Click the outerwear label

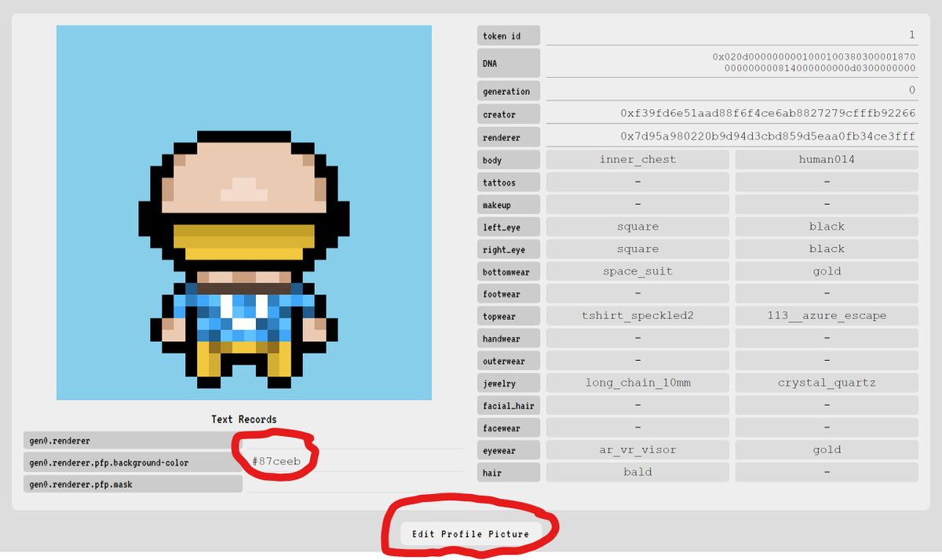(509, 362)
